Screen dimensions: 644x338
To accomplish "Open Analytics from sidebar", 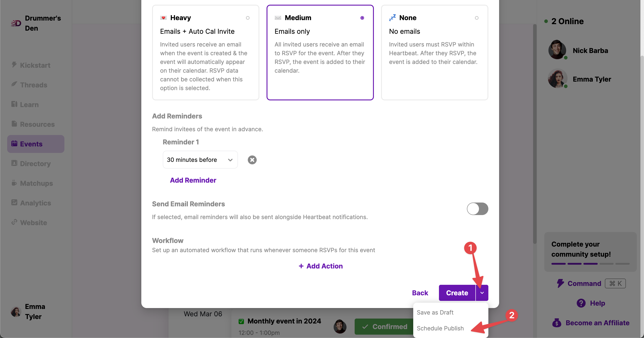I will click(x=36, y=203).
